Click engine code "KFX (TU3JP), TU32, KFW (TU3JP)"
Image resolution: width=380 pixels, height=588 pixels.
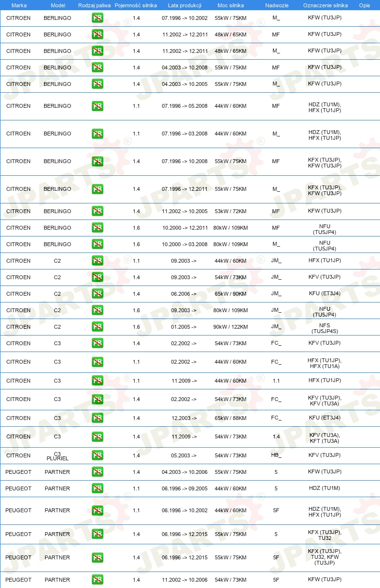(x=325, y=557)
